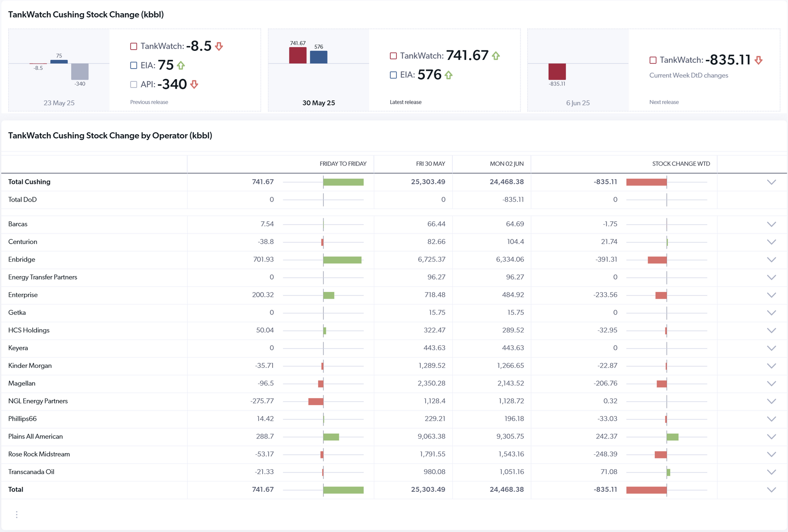Image resolution: width=788 pixels, height=532 pixels.
Task: Click the 30 May 25 date label
Action: click(x=318, y=103)
